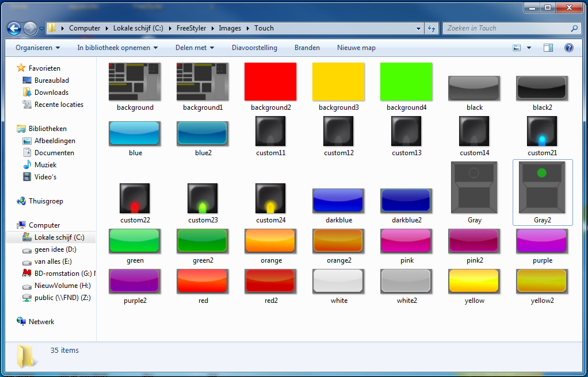Click Branden in the toolbar

pos(307,48)
